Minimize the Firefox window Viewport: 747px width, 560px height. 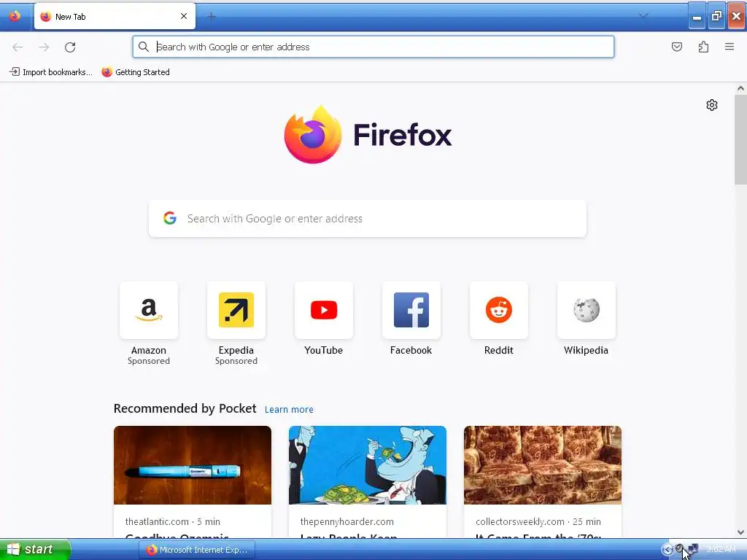(x=697, y=17)
